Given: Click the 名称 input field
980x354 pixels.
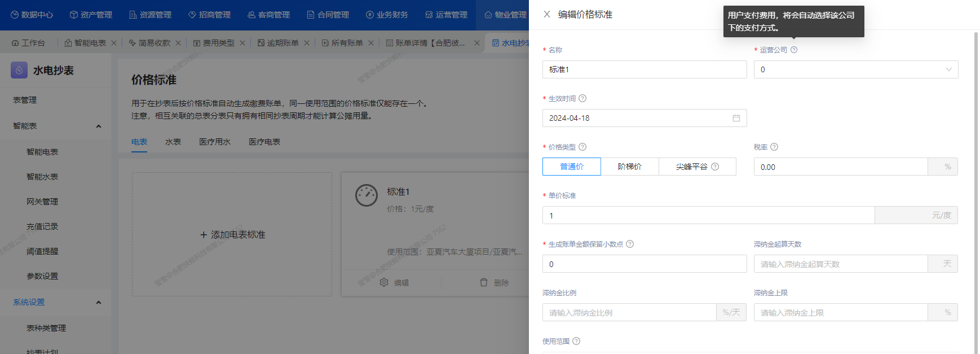Looking at the screenshot, I should tap(644, 69).
